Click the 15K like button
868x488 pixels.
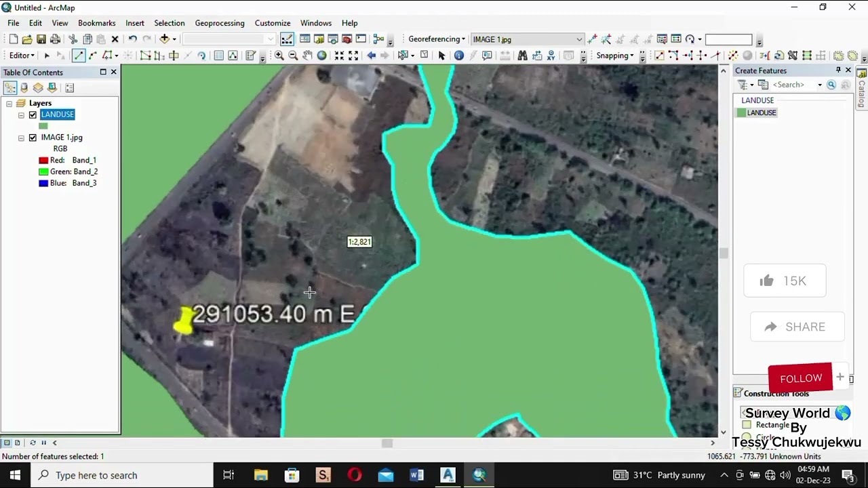(785, 281)
